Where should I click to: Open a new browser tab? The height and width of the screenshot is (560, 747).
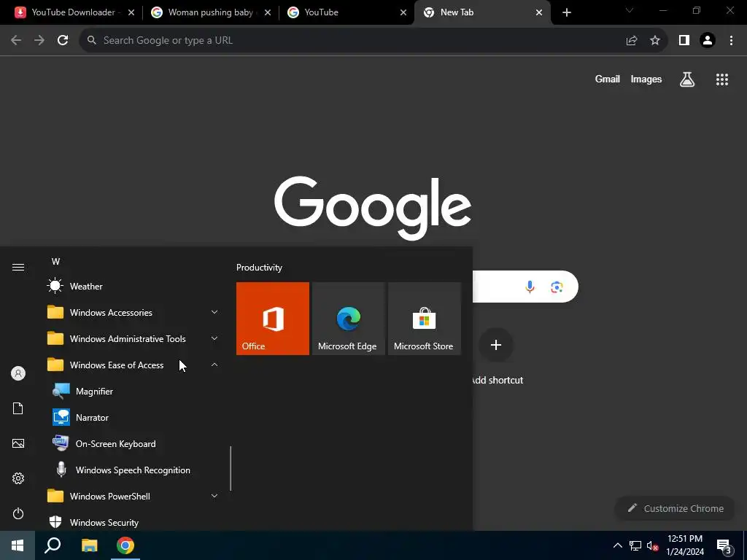tap(566, 12)
